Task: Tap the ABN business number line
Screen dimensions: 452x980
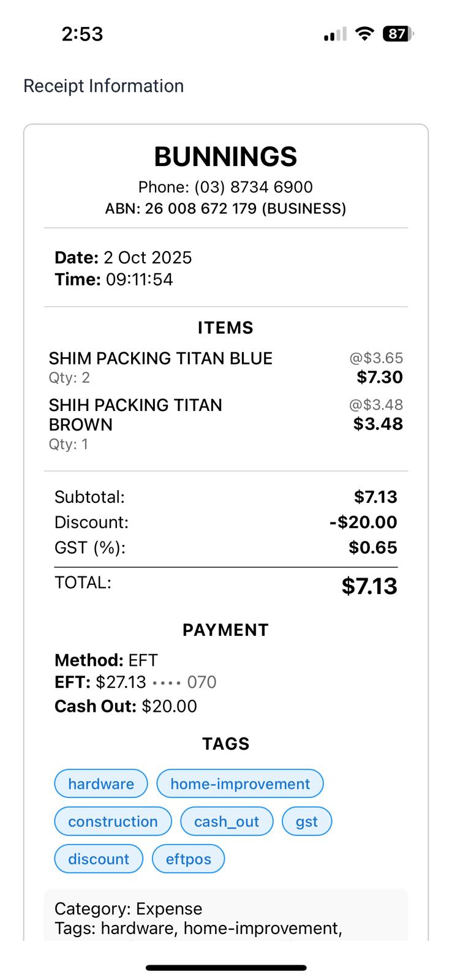Action: click(225, 209)
